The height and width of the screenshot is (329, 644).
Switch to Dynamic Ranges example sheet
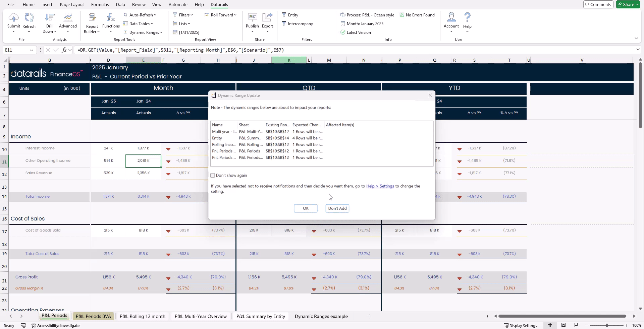[x=321, y=316]
